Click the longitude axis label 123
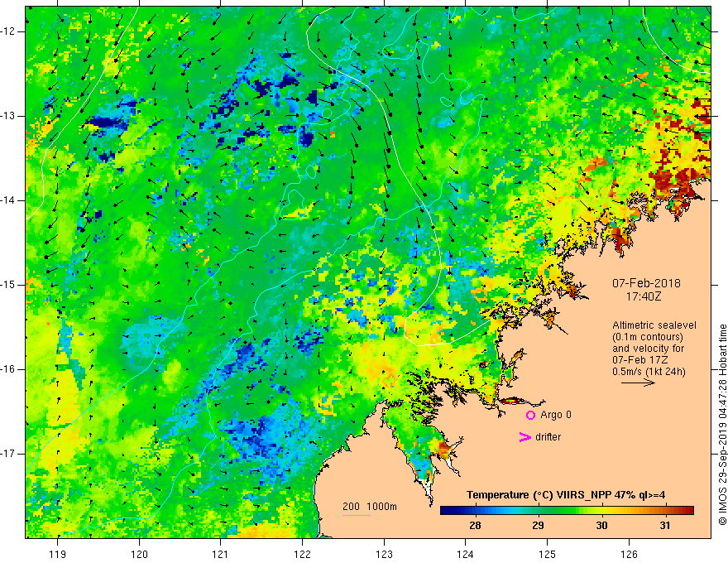 [384, 554]
